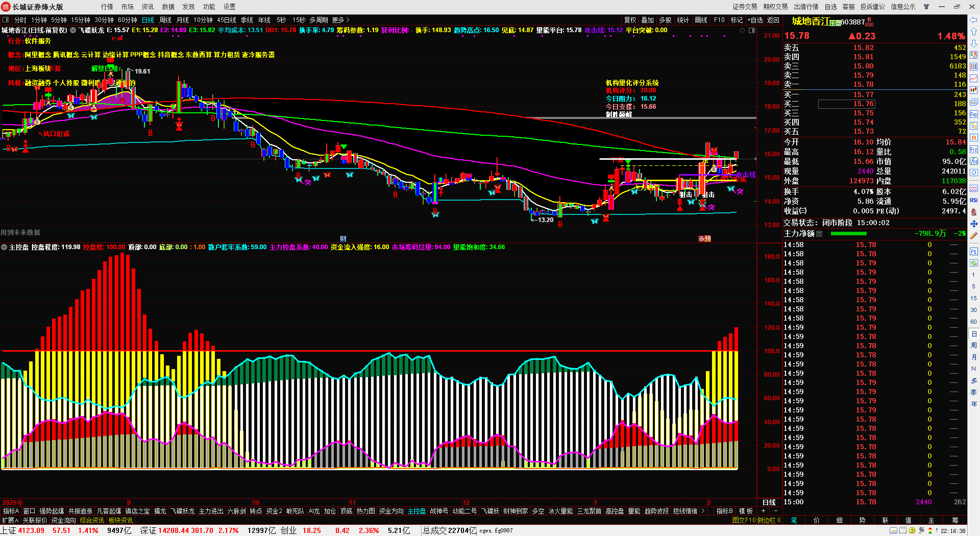Open the candlestick chart icon in sidebar
The image size is (980, 536).
coord(974,90)
